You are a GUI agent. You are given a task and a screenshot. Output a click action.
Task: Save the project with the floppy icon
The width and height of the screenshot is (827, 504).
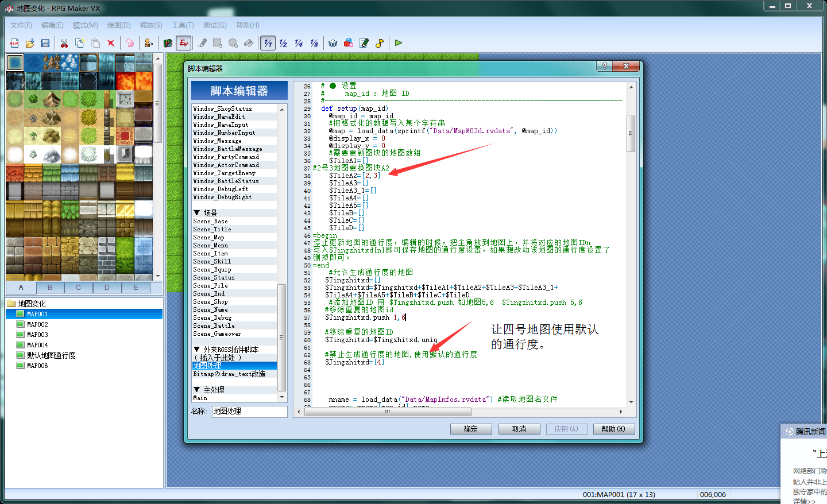(45, 43)
